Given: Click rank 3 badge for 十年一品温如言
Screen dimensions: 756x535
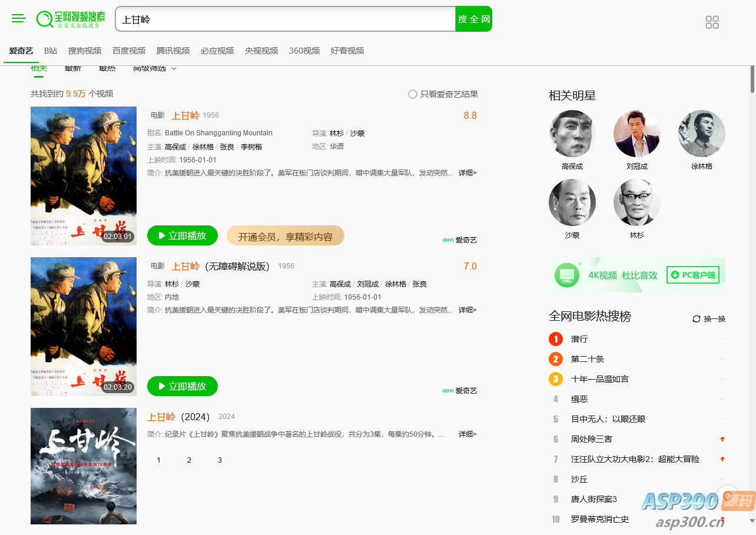Looking at the screenshot, I should (556, 379).
